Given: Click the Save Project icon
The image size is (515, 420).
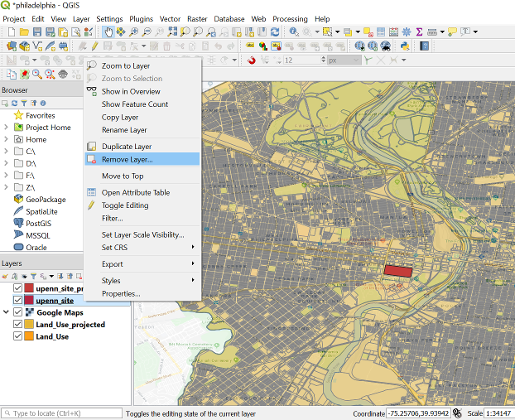Looking at the screenshot, I should pyautogui.click(x=38, y=32).
